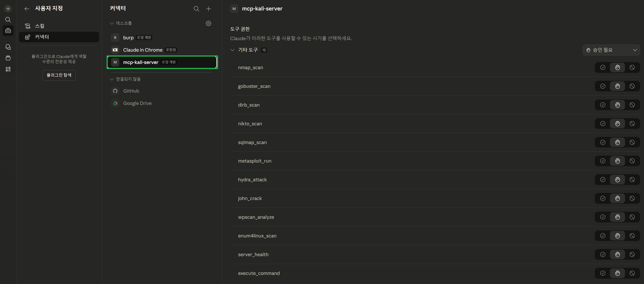This screenshot has width=644, height=284.
Task: Collapse the 연결되지 않음 section
Action: pyautogui.click(x=112, y=79)
